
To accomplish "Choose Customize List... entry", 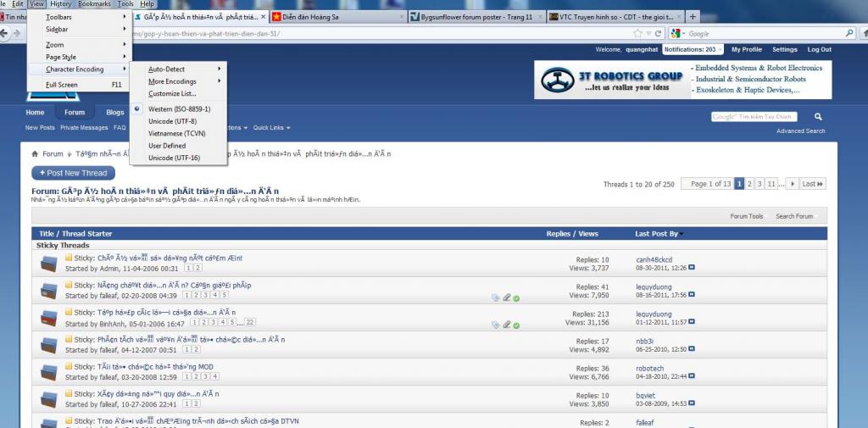I will point(178,93).
